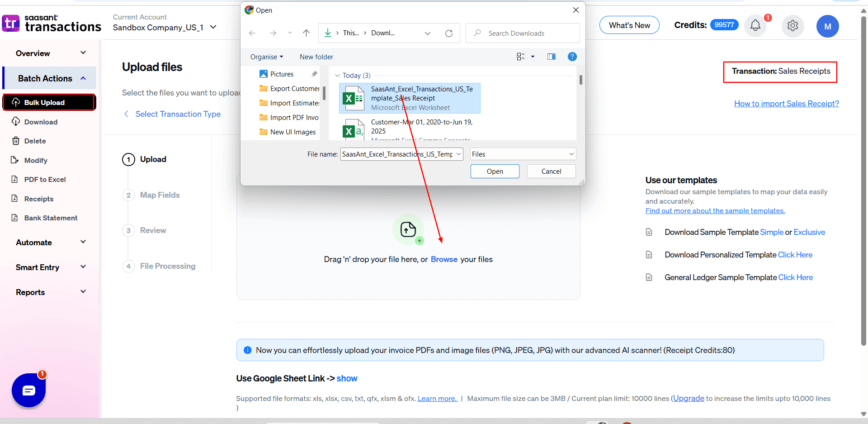The image size is (868, 424).
Task: Go back in the Open dialog
Action: click(x=252, y=33)
